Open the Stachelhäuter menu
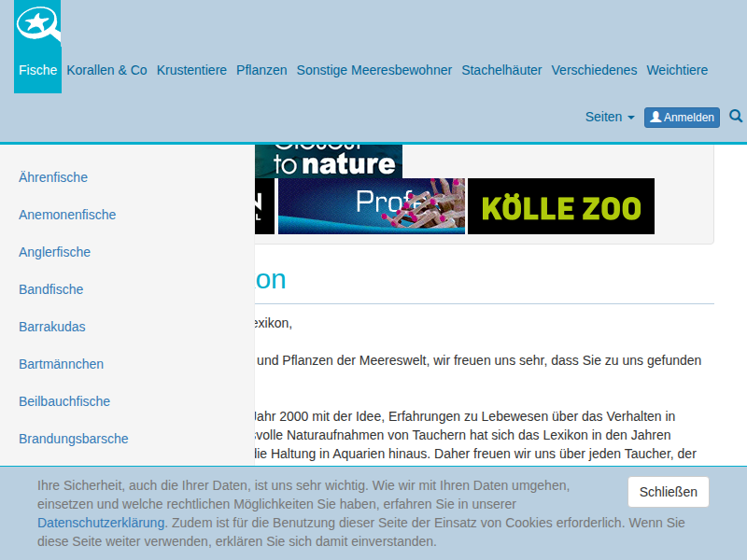Image resolution: width=747 pixels, height=560 pixels. [501, 70]
